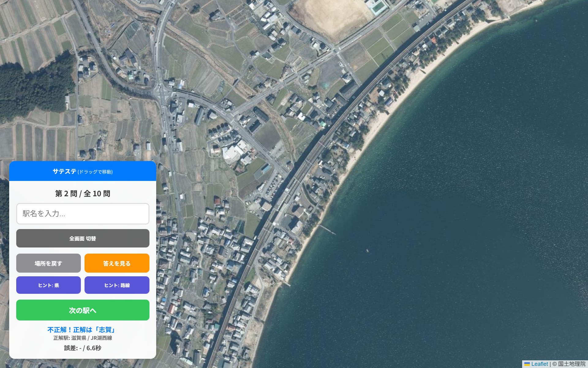Click the question counter 第 2 問 / 全 10 問
This screenshot has width=588, height=368.
(83, 194)
